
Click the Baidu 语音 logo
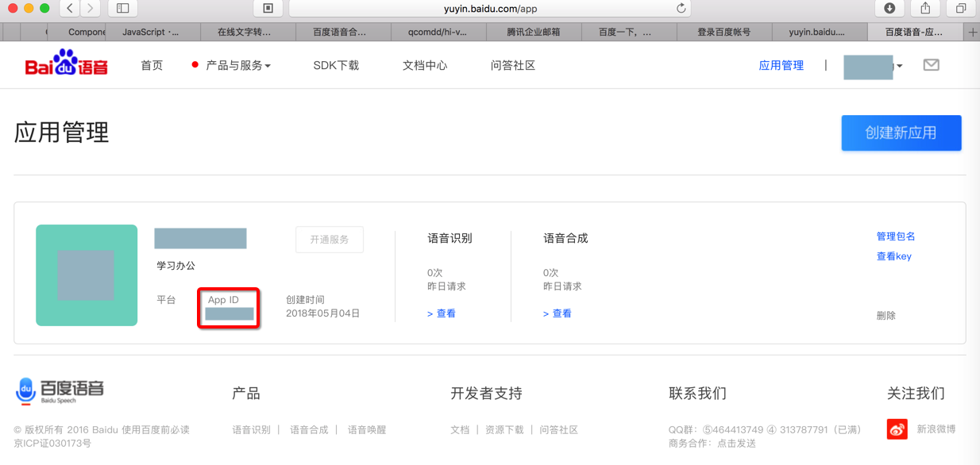67,63
